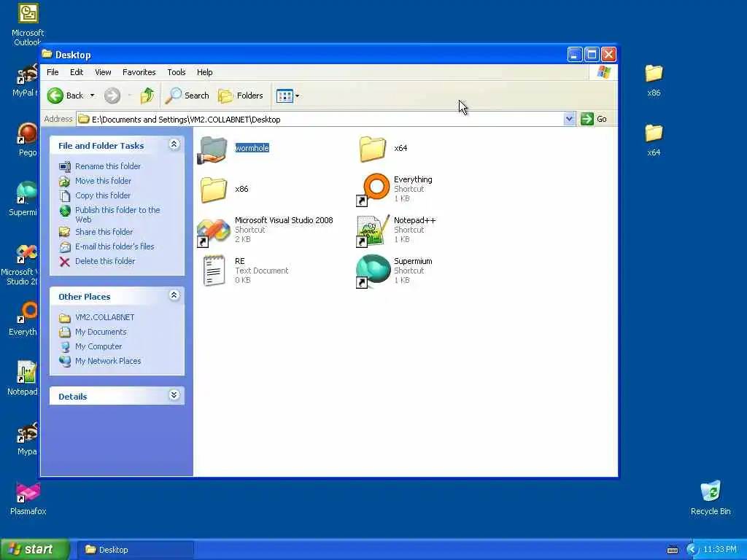Image resolution: width=747 pixels, height=560 pixels.
Task: Maximize the Desktop Explorer window
Action: coord(592,55)
